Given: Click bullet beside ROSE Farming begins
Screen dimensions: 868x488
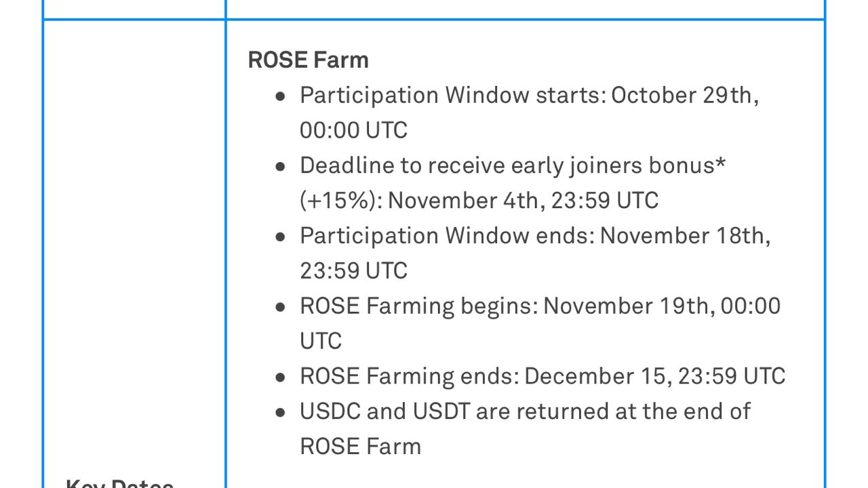Looking at the screenshot, I should click(281, 307).
